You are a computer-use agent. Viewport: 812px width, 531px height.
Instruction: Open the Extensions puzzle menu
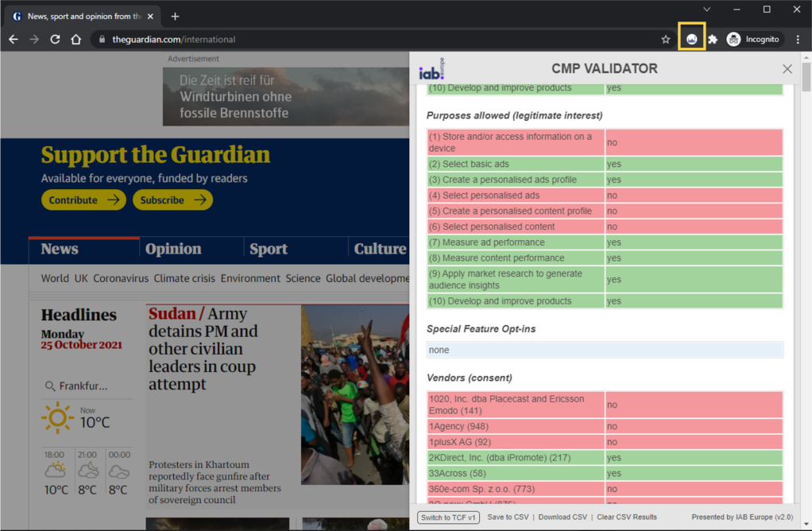pyautogui.click(x=713, y=40)
